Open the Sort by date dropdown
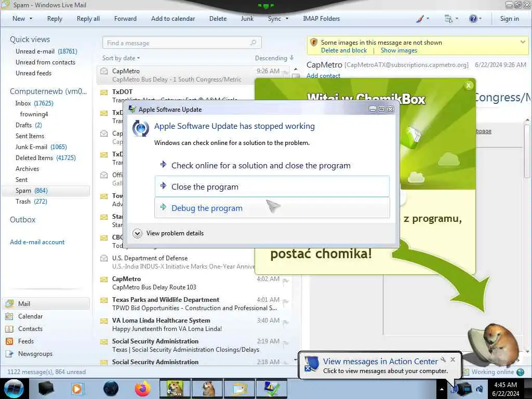The height and width of the screenshot is (399, 532). 121,58
